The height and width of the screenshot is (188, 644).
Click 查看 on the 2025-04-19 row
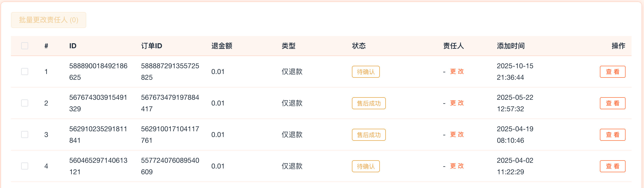pos(612,135)
